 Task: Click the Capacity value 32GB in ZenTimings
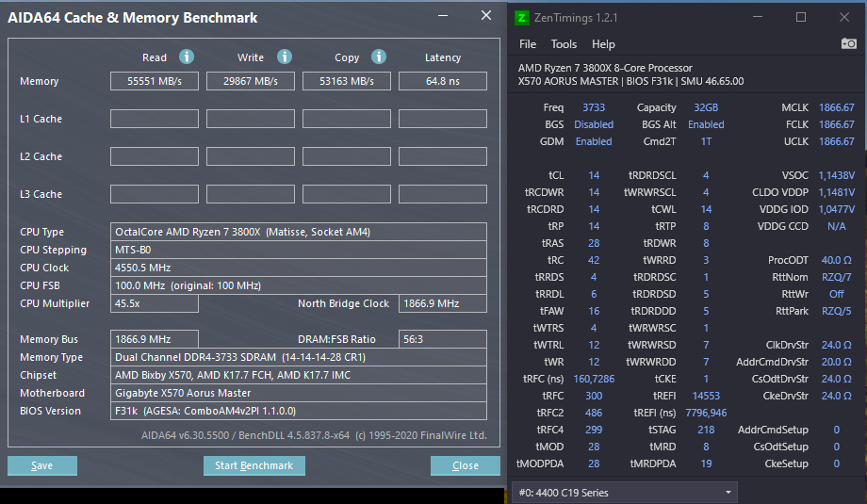coord(706,107)
